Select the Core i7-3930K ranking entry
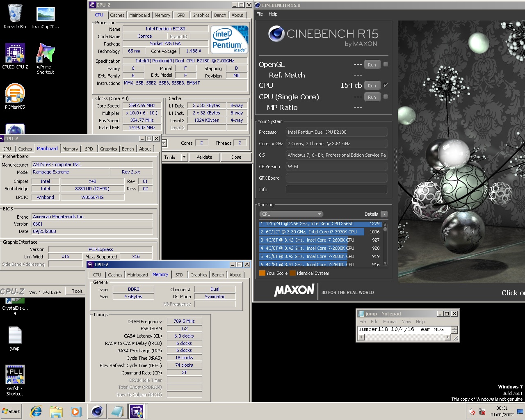This screenshot has width=525, height=420. (x=320, y=232)
